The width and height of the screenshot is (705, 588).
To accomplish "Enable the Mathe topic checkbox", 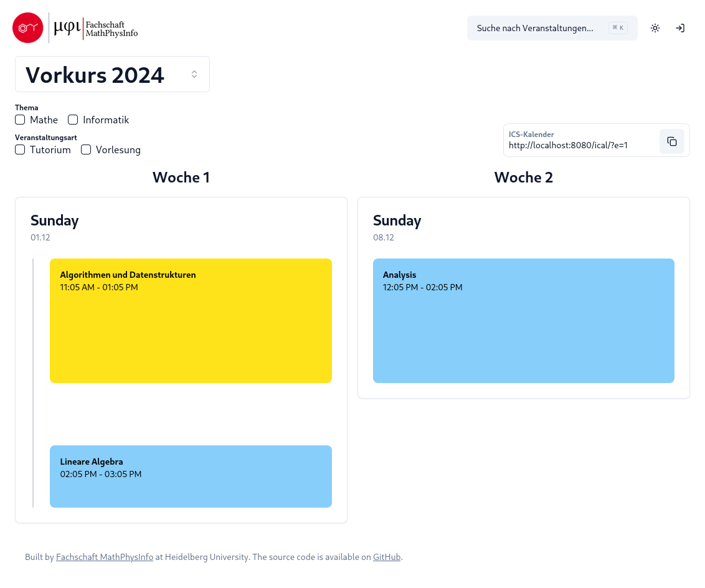I will tap(20, 120).
